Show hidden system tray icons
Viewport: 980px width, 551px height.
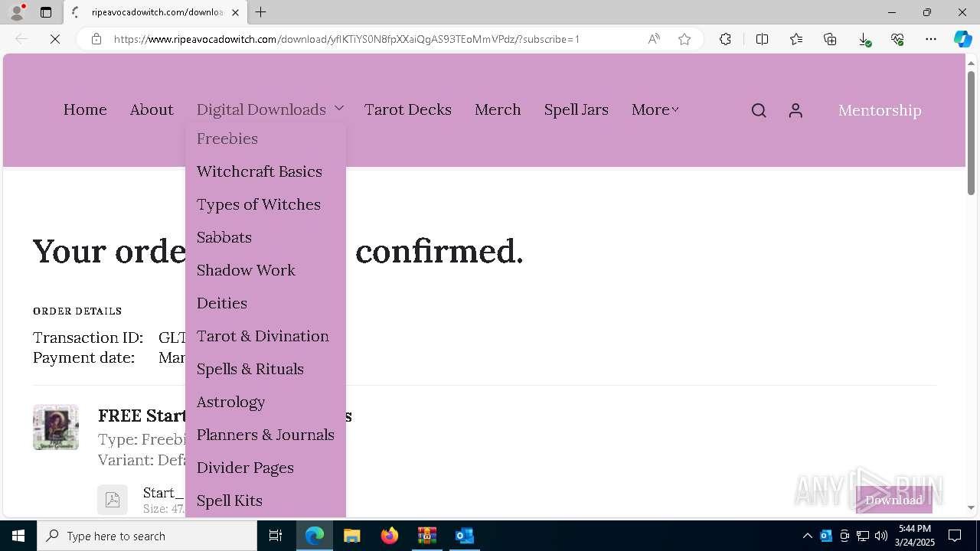pos(807,536)
